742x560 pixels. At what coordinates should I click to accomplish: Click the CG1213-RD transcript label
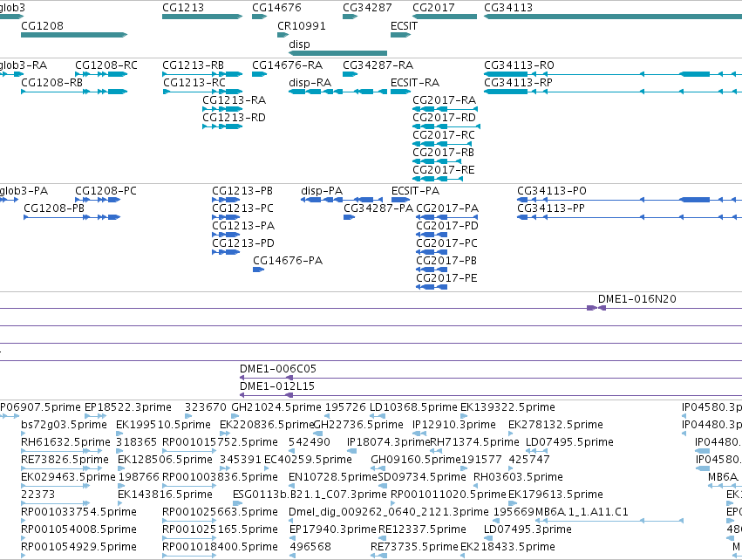point(234,118)
